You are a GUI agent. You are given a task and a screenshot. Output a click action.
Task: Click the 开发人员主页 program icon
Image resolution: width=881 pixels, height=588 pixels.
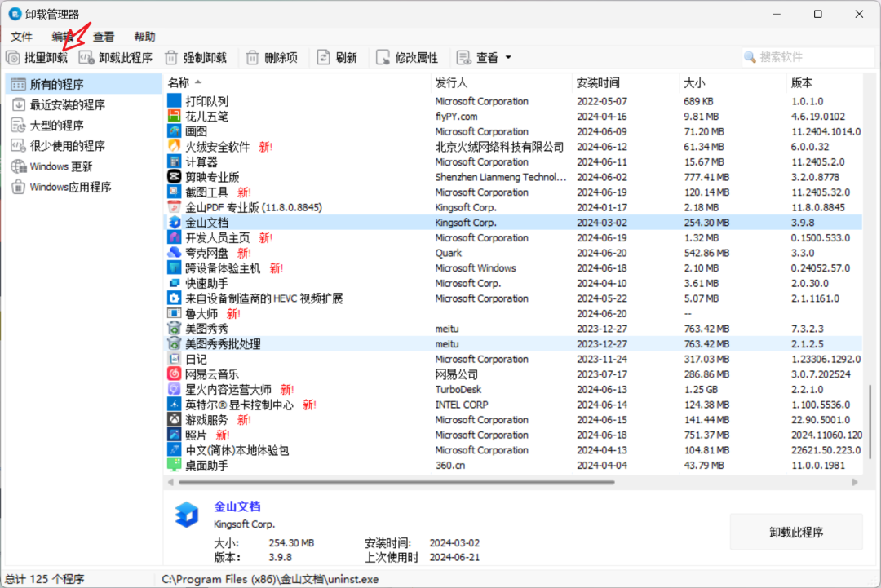[x=175, y=237]
